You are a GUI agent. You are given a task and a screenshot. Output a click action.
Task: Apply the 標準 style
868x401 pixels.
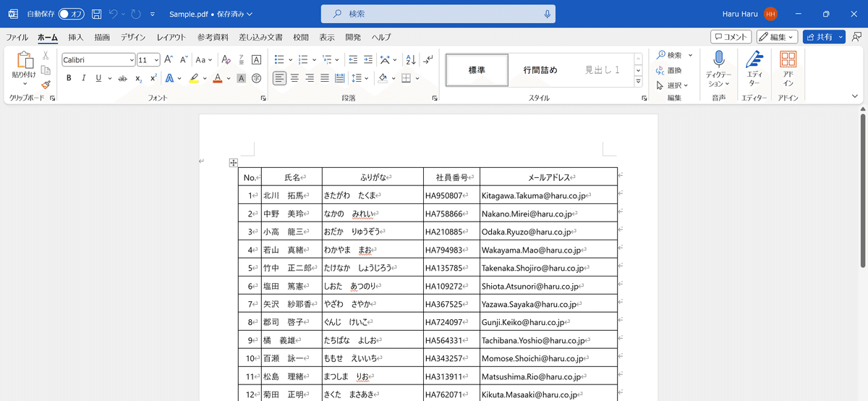(x=477, y=70)
